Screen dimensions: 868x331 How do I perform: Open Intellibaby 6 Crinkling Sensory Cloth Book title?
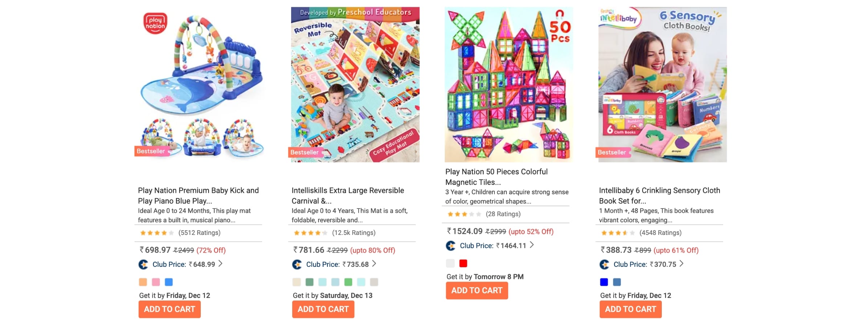pos(660,195)
